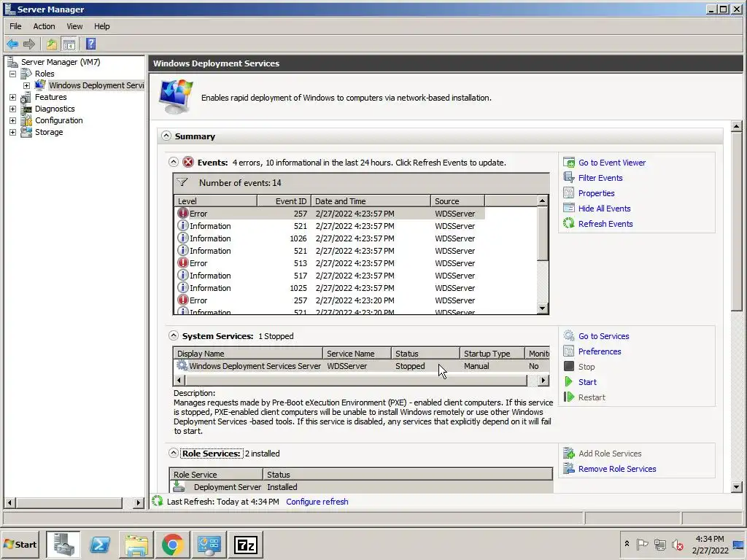Click the muted volume tray icon

click(x=678, y=544)
